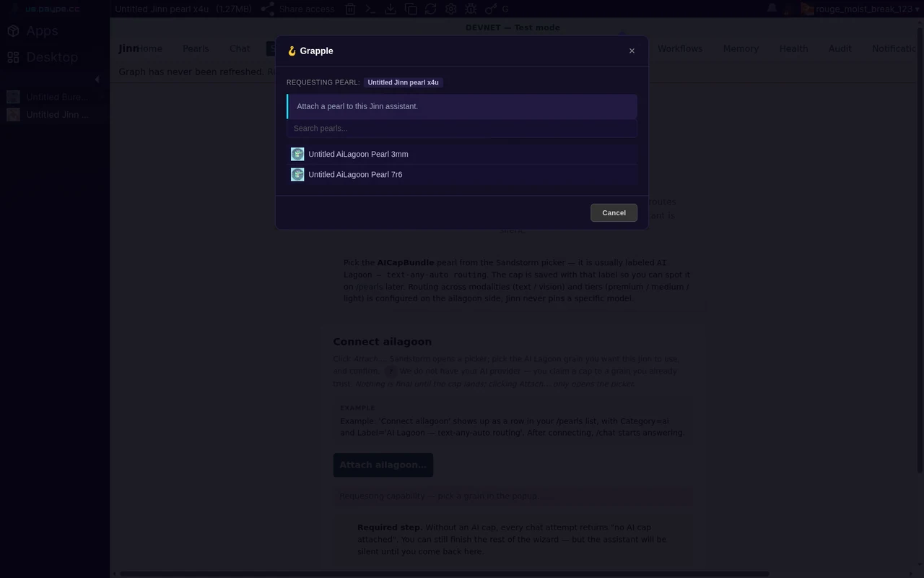Click the copy duplicate icon

click(x=410, y=9)
